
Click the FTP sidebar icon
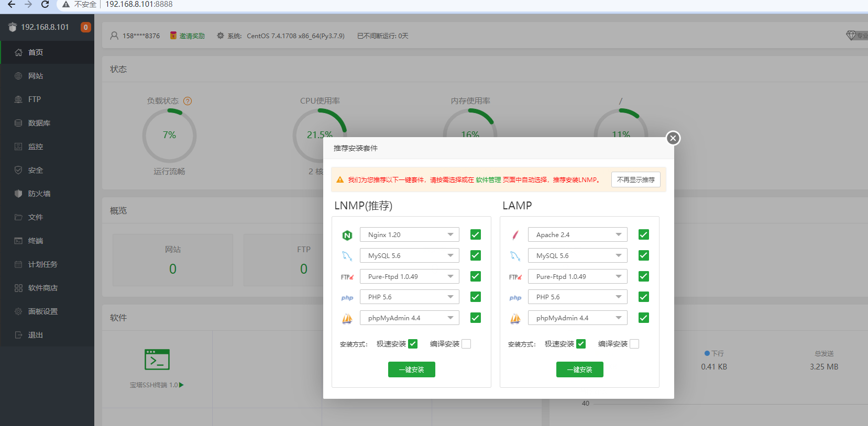coord(18,99)
